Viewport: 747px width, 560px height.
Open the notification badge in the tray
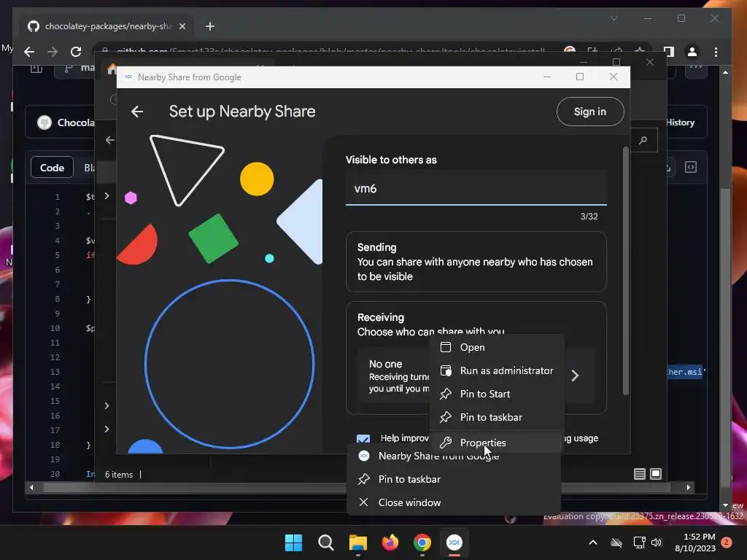(x=727, y=542)
